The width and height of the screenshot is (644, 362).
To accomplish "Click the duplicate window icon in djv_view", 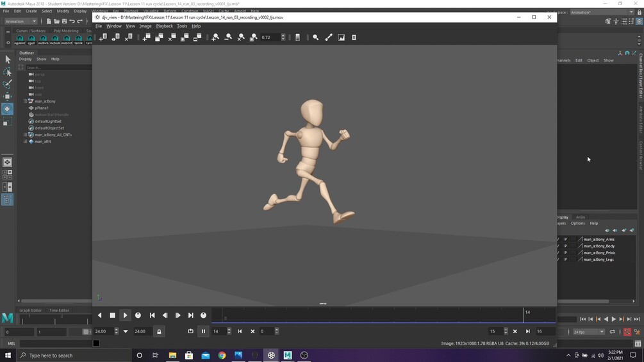I will click(159, 37).
